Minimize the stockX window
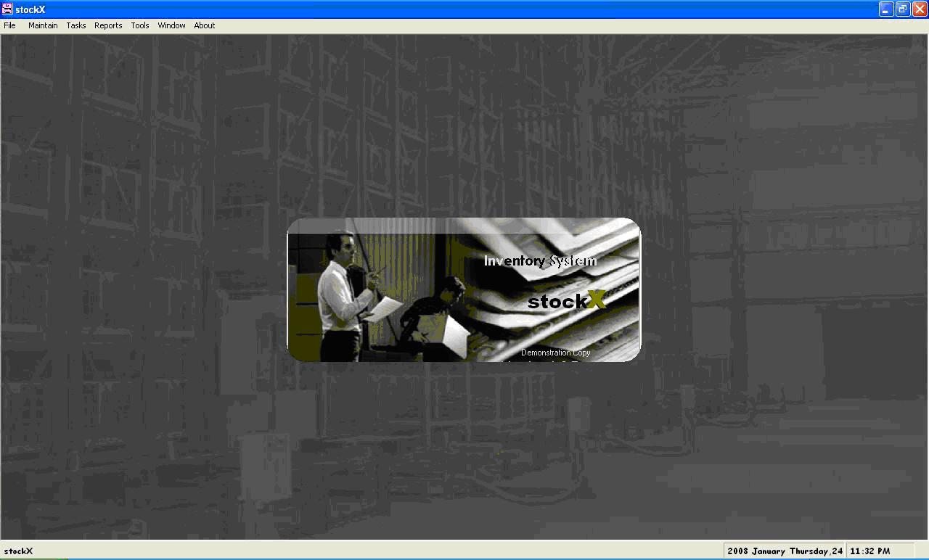Screen dimensions: 929x560 click(886, 9)
